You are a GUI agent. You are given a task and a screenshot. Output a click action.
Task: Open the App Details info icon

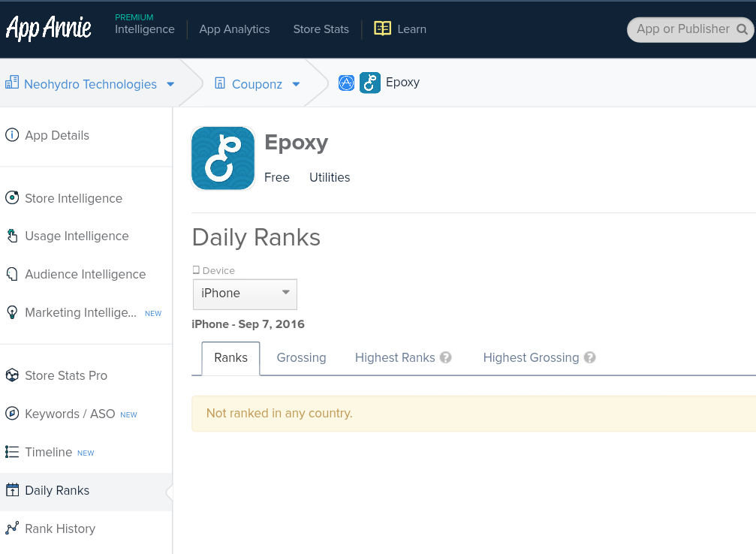pos(12,135)
